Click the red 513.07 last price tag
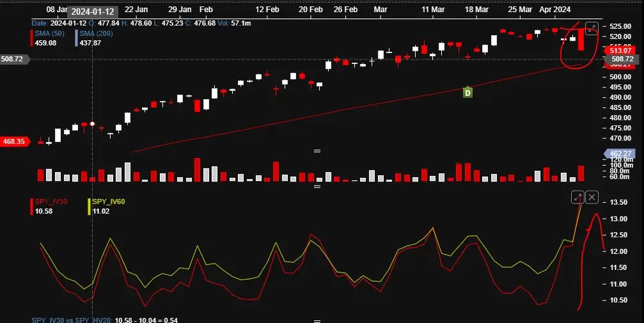Viewport: 644px width, 323px height. [x=620, y=51]
